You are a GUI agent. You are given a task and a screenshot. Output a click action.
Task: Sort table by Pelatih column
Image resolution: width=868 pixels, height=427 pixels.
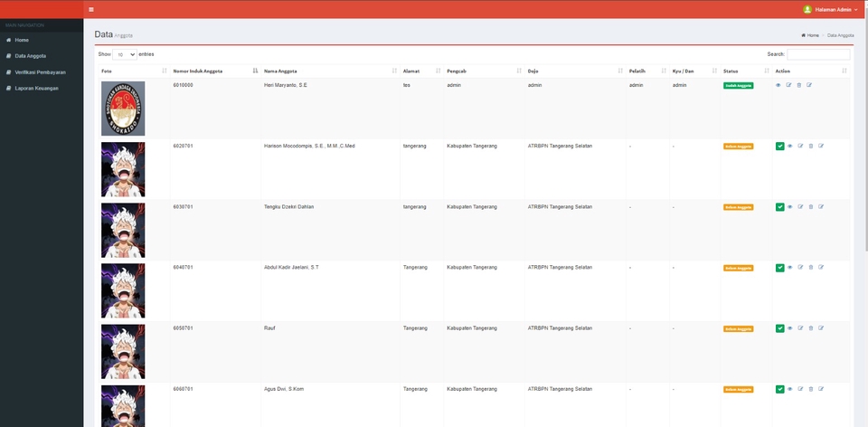pyautogui.click(x=647, y=71)
